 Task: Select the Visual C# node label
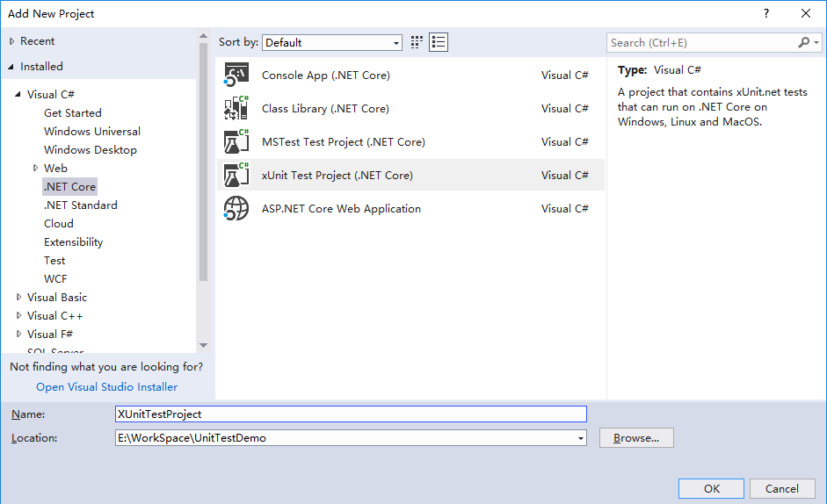coord(51,94)
